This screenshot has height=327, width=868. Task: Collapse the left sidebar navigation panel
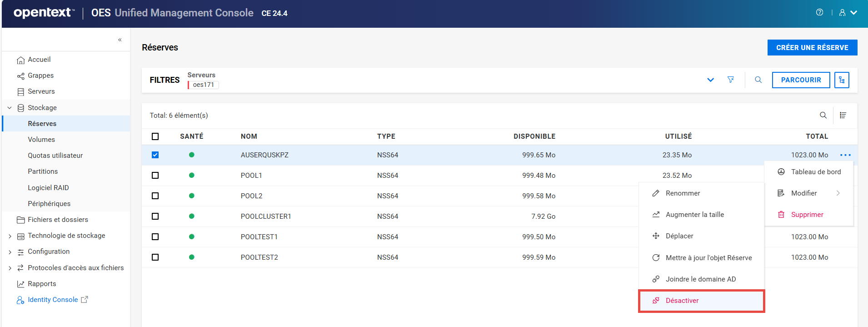[120, 40]
